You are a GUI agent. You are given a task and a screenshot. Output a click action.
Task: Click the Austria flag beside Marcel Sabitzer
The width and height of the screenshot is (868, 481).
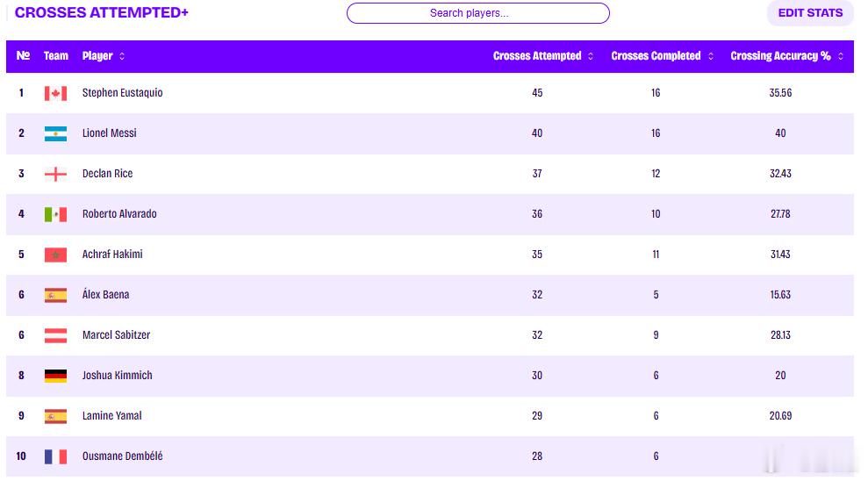55,336
